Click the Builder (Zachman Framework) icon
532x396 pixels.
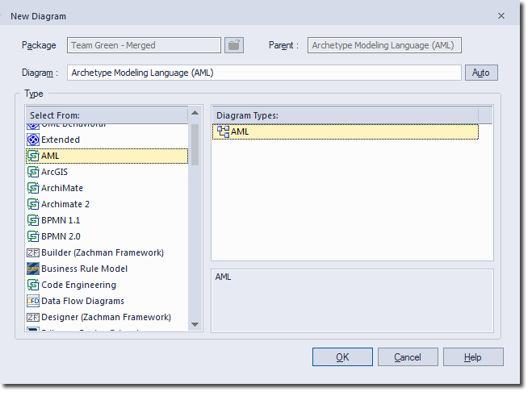point(33,252)
